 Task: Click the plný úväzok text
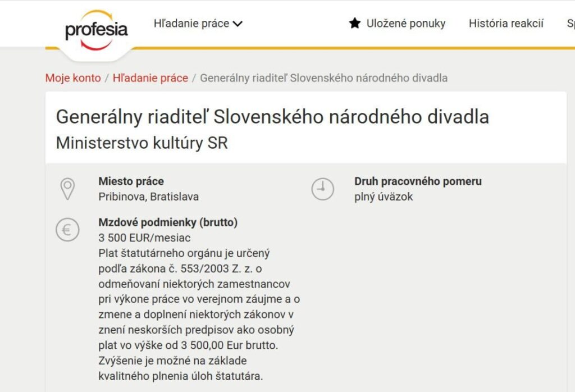pos(384,197)
